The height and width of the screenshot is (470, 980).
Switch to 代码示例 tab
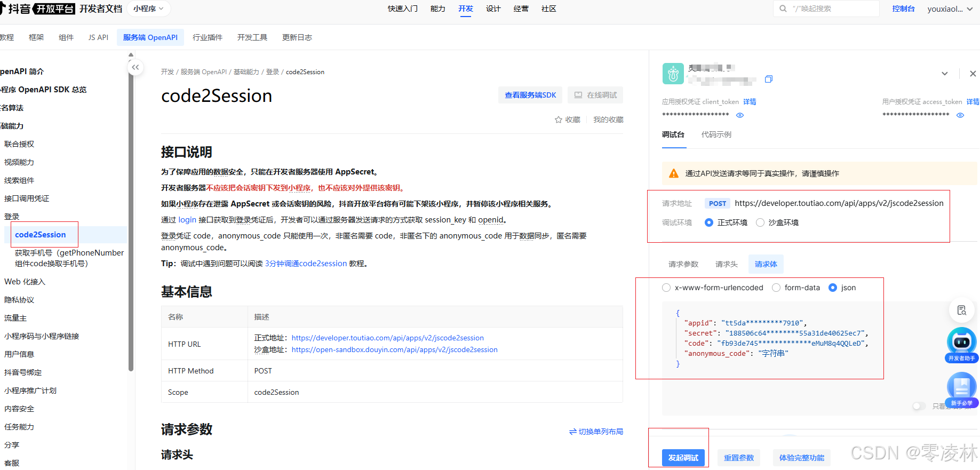pyautogui.click(x=716, y=134)
